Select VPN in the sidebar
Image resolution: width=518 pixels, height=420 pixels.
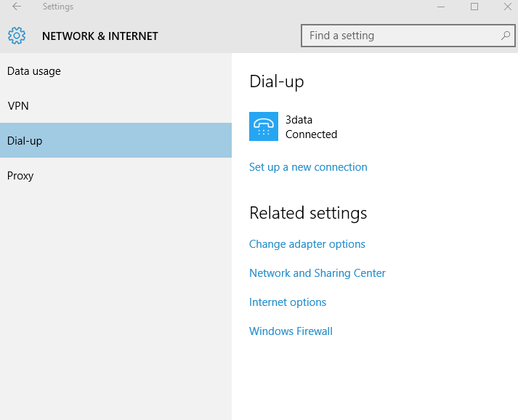(x=116, y=106)
